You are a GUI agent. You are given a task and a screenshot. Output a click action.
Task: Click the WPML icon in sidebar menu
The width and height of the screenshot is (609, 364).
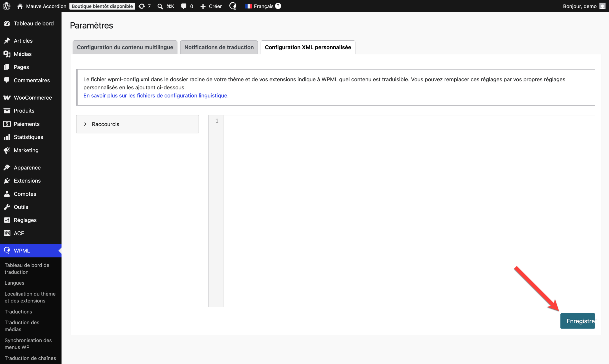click(7, 250)
